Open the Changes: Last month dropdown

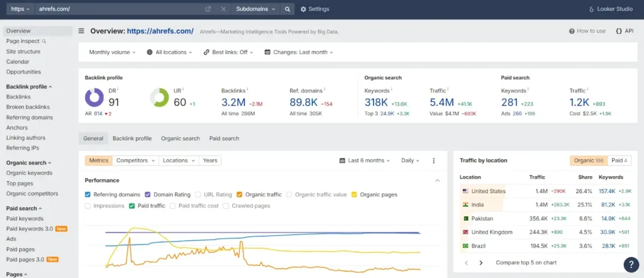tap(299, 52)
